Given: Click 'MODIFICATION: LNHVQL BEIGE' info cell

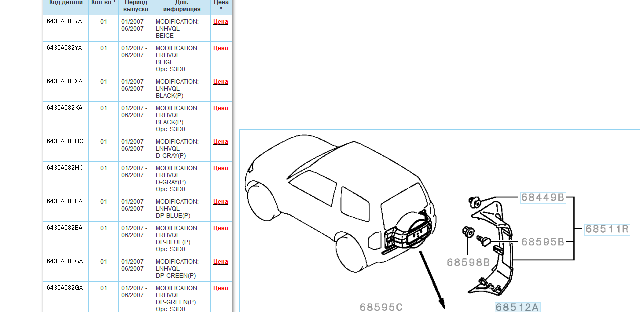Looking at the screenshot, I should coord(182,29).
